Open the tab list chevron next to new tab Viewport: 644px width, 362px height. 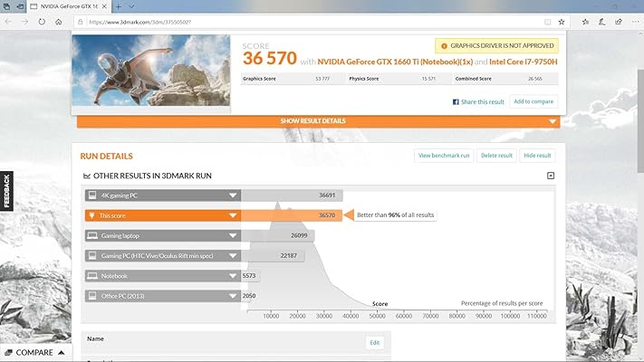point(132,6)
